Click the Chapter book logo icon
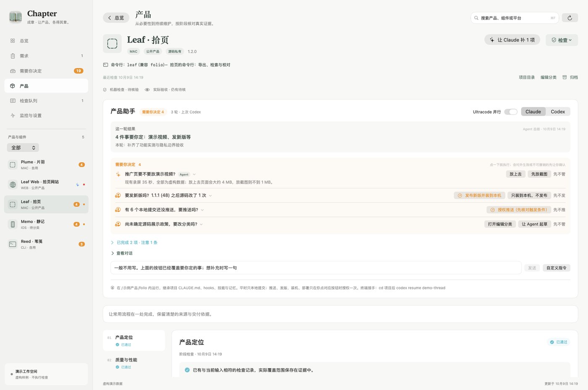Image resolution: width=588 pixels, height=390 pixels. tap(16, 17)
